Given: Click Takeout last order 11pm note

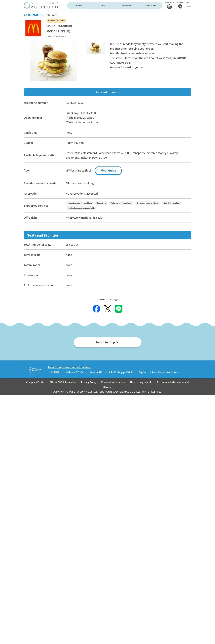Looking at the screenshot, I should [x=82, y=123].
